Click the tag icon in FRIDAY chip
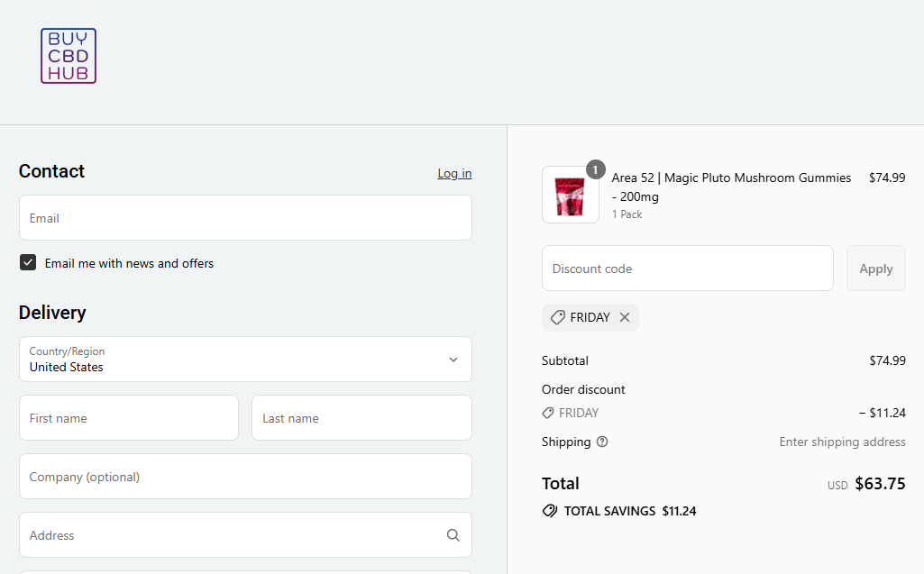This screenshot has height=574, width=924. point(557,317)
